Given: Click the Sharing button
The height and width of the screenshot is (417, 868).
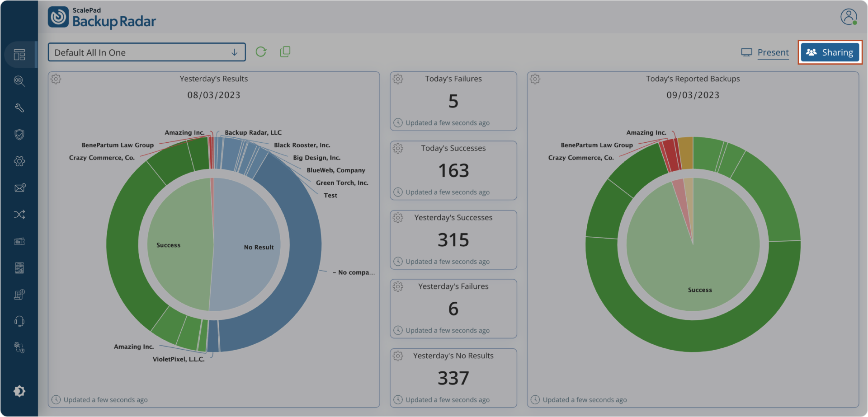Looking at the screenshot, I should point(830,52).
